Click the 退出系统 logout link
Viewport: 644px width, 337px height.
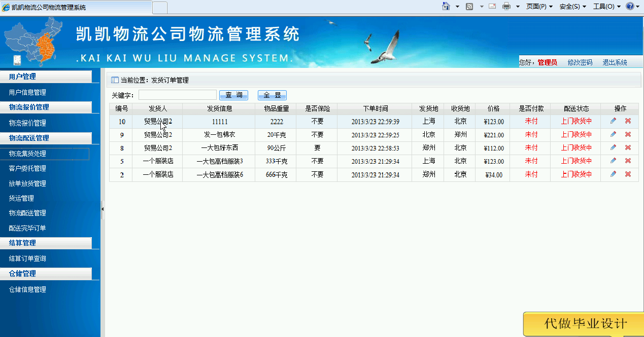615,62
